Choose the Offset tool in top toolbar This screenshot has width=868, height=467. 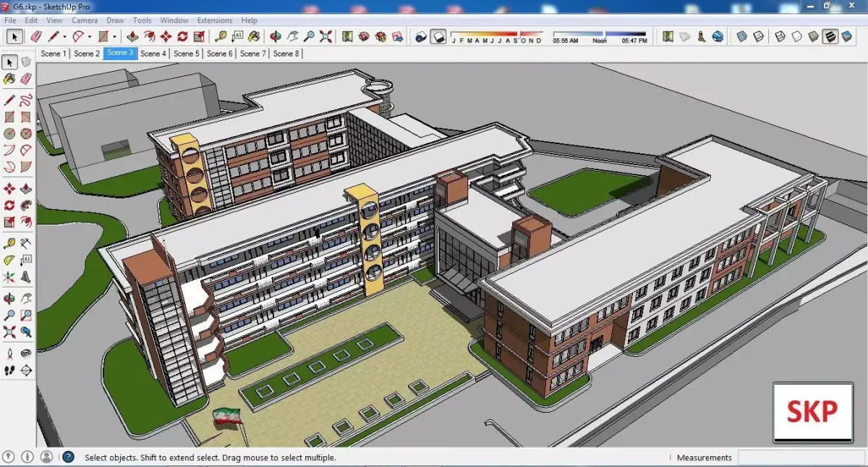pyautogui.click(x=149, y=36)
